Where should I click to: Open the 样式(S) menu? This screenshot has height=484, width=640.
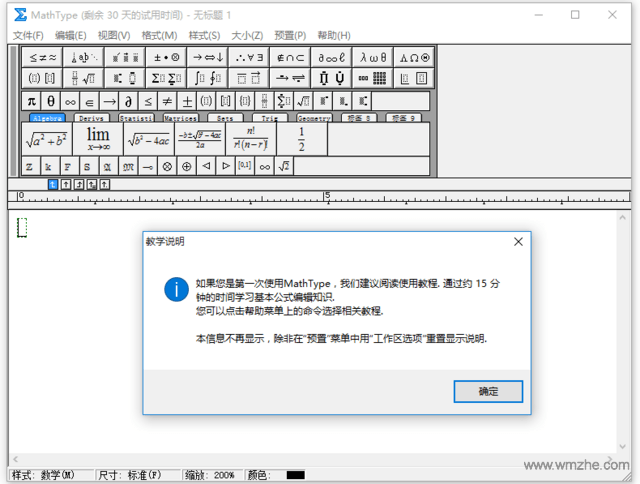[x=204, y=36]
